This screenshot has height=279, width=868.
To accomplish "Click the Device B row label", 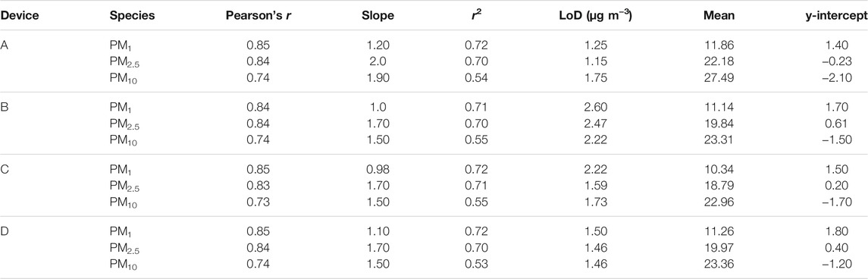I will pyautogui.click(x=5, y=109).
